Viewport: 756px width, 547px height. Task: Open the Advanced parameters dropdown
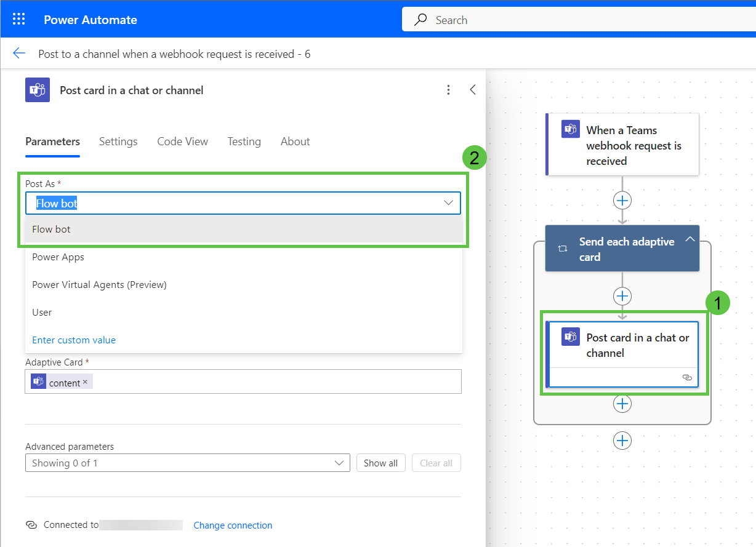188,463
